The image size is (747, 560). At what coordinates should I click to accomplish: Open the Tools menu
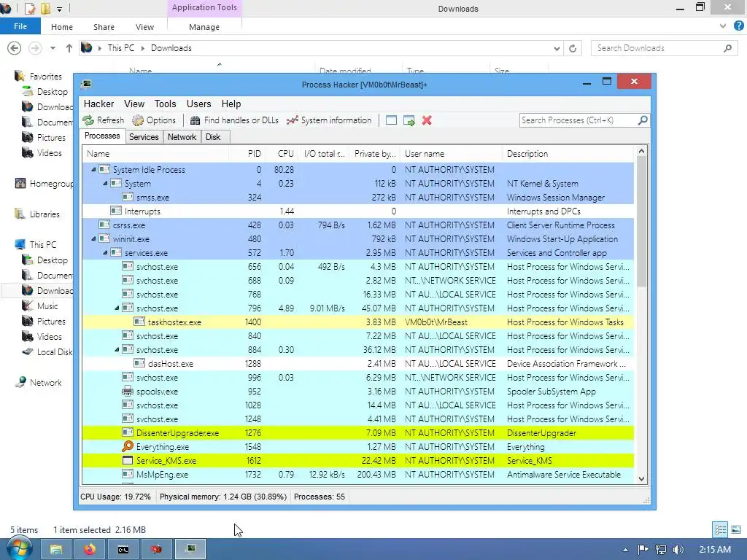[x=166, y=104]
